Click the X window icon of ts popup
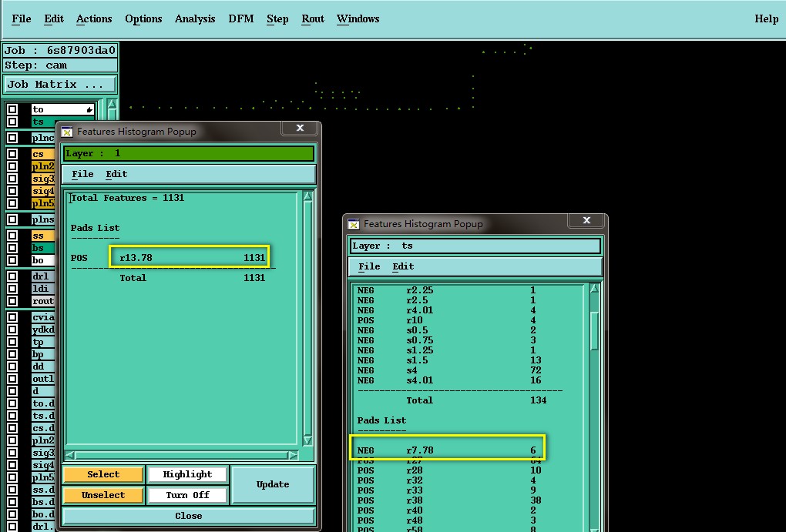The image size is (786, 532). point(354,224)
